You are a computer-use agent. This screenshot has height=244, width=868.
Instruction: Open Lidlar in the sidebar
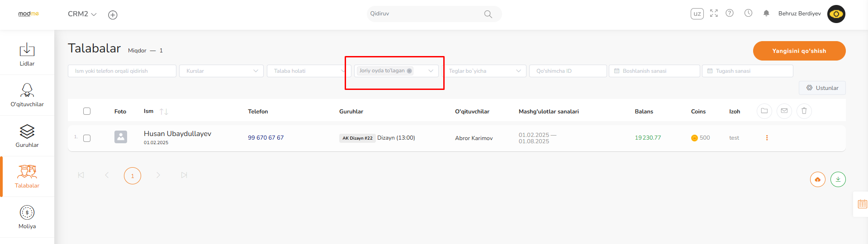point(27,54)
